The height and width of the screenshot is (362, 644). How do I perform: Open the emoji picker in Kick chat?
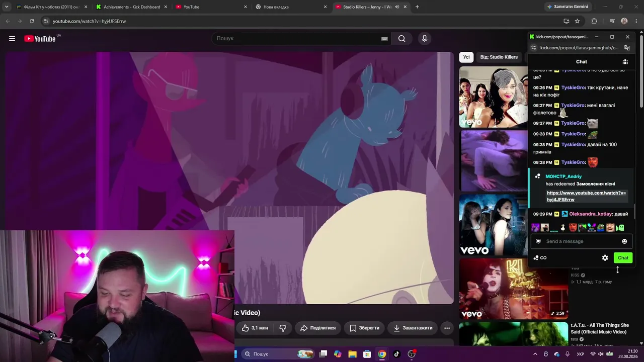(x=624, y=241)
